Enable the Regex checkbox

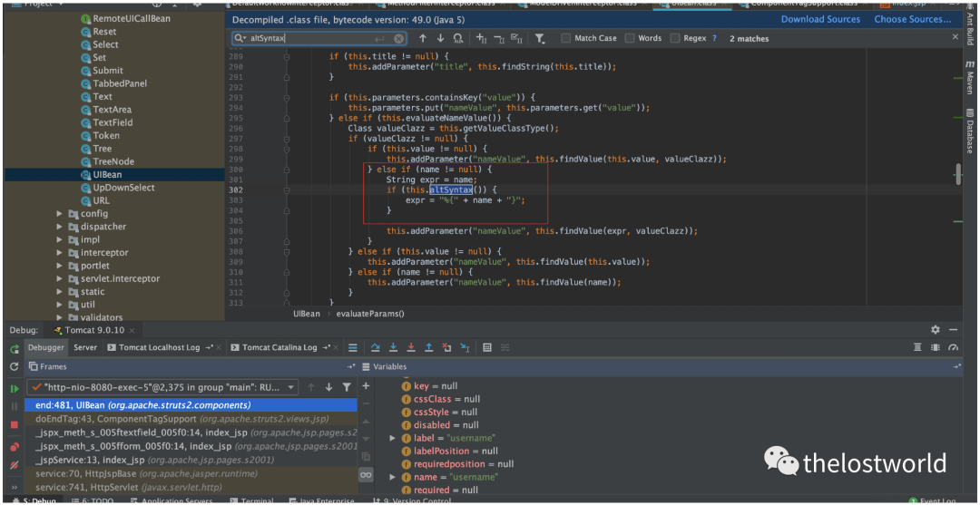(675, 39)
